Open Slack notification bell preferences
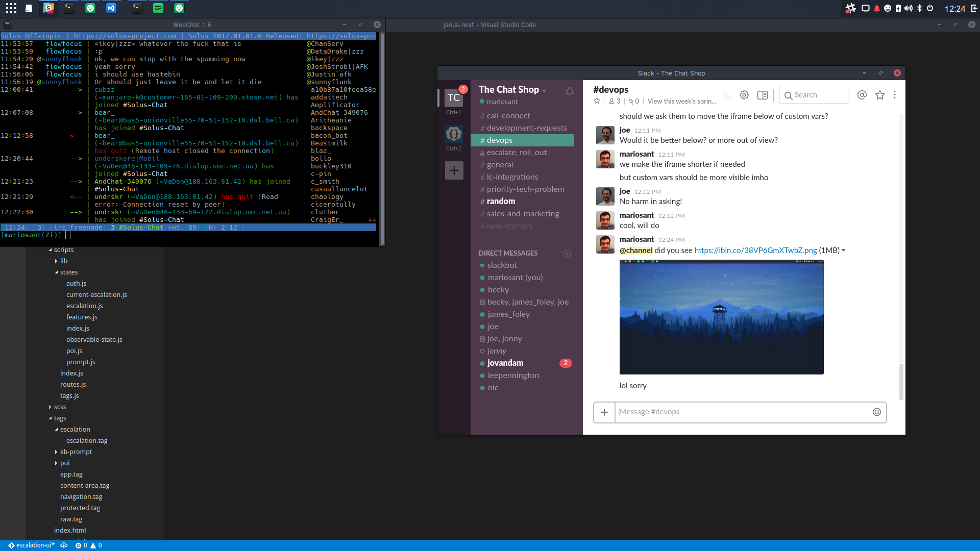Screen dimensions: 980x551 (x=569, y=91)
